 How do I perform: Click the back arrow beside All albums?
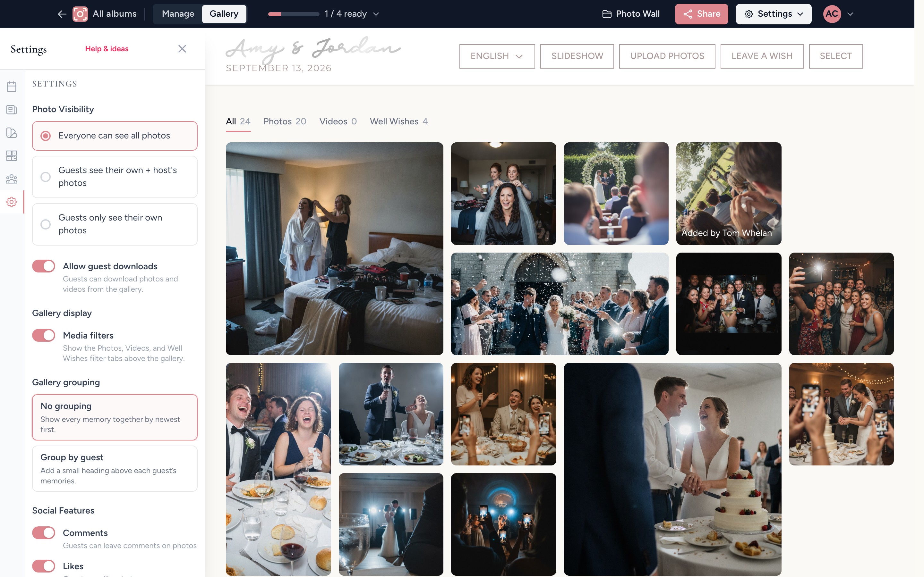62,14
